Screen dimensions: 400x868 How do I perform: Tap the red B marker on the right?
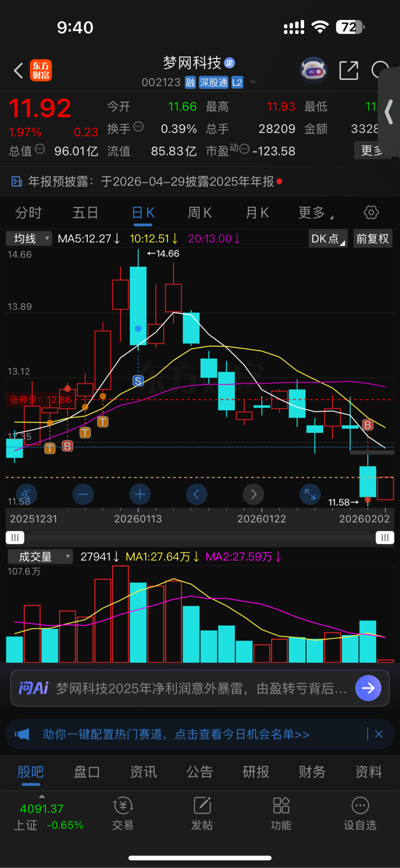tap(368, 425)
